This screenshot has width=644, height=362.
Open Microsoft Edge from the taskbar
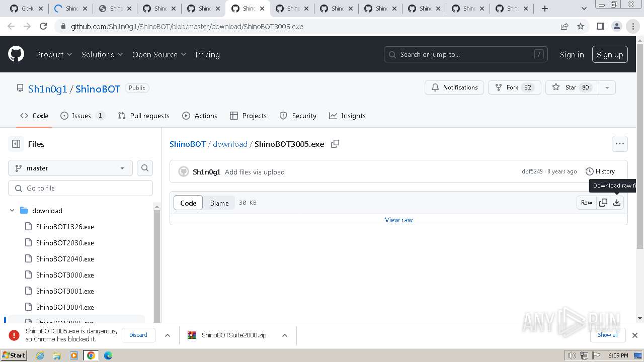(108, 355)
